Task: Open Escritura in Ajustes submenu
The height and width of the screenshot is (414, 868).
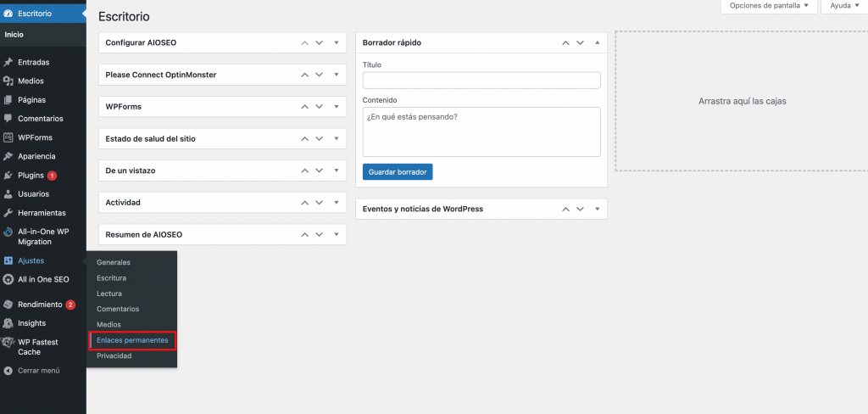Action: tap(111, 277)
